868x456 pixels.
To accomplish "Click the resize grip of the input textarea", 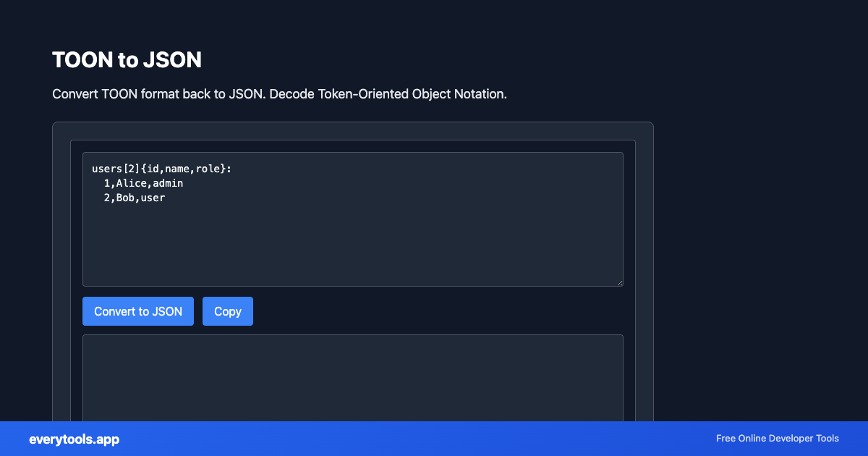I will point(620,282).
